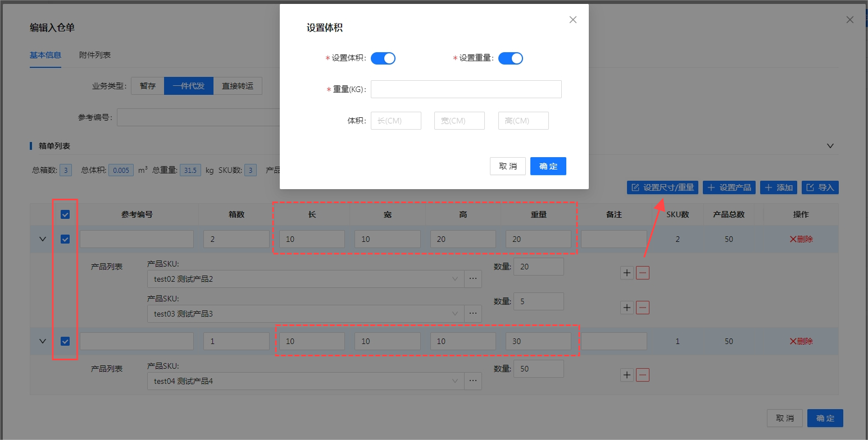Click the red minus icon beside test03 row

(643, 308)
